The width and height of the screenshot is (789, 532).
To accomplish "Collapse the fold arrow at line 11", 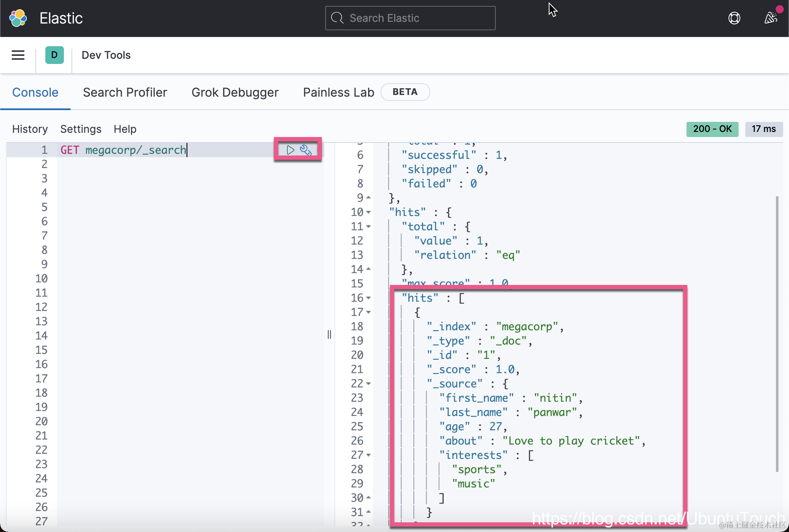I will pyautogui.click(x=368, y=226).
